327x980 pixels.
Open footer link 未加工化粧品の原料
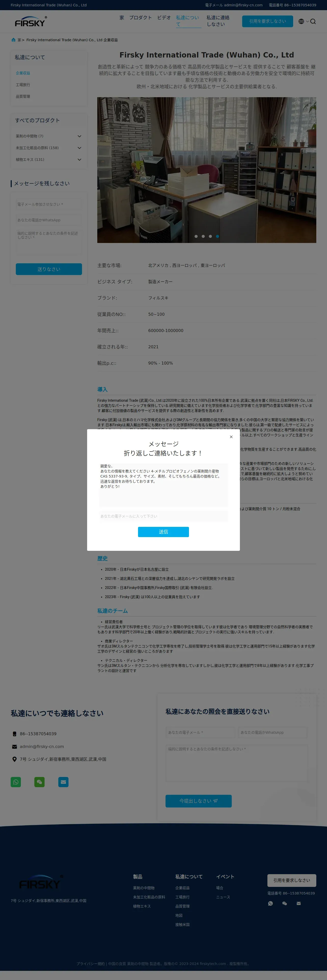point(149,897)
